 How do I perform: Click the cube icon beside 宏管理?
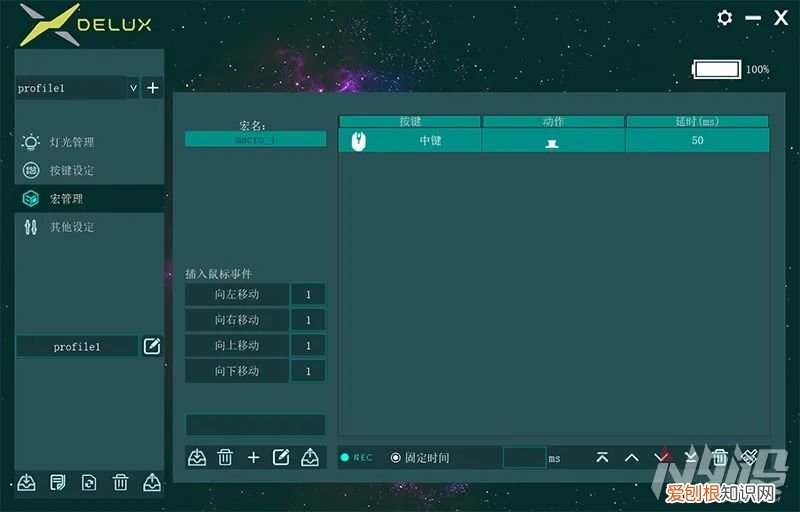click(31, 198)
